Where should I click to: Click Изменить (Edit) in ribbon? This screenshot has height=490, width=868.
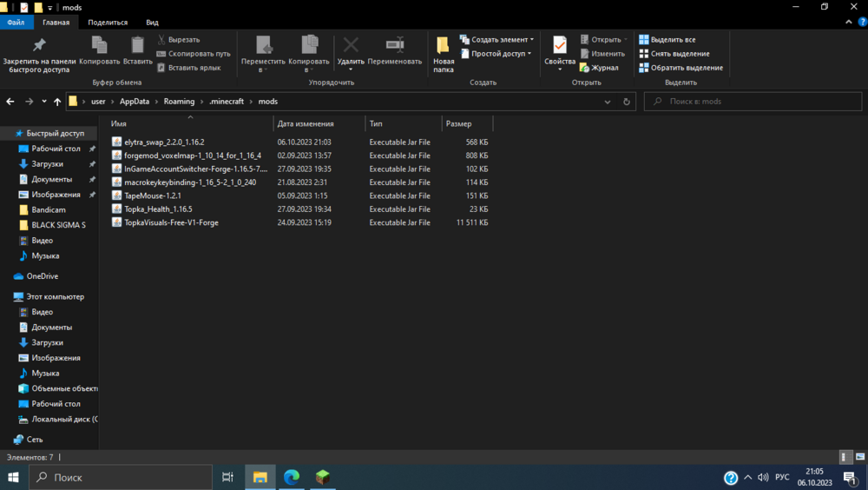click(602, 54)
